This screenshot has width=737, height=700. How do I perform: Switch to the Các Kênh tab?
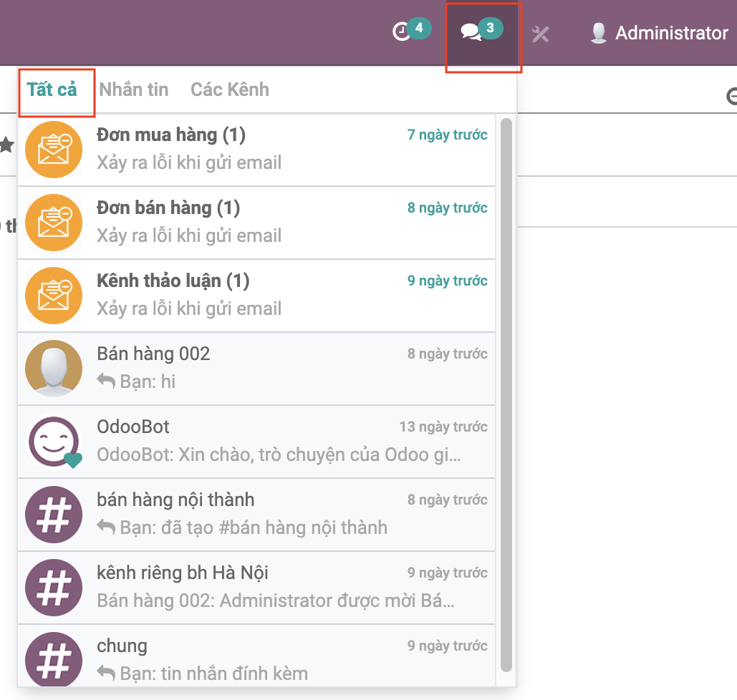click(x=230, y=89)
